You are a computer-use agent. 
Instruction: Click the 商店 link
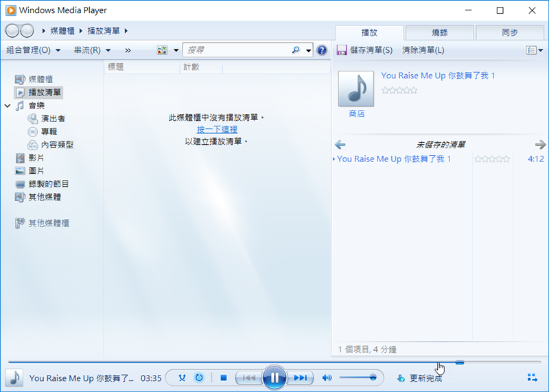click(356, 114)
